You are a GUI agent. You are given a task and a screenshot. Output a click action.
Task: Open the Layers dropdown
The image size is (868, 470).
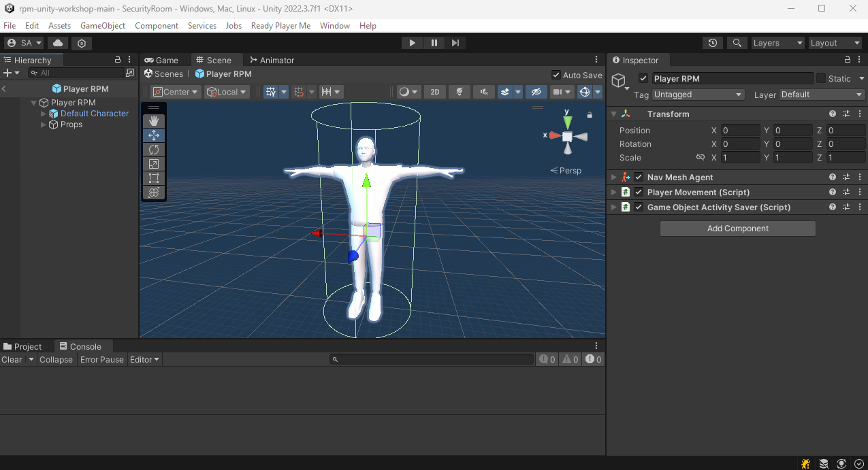click(777, 43)
